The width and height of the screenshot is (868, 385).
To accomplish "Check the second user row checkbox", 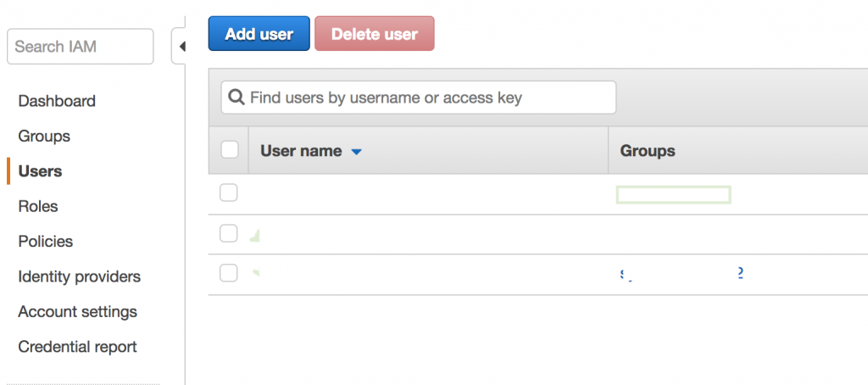I will coord(229,233).
